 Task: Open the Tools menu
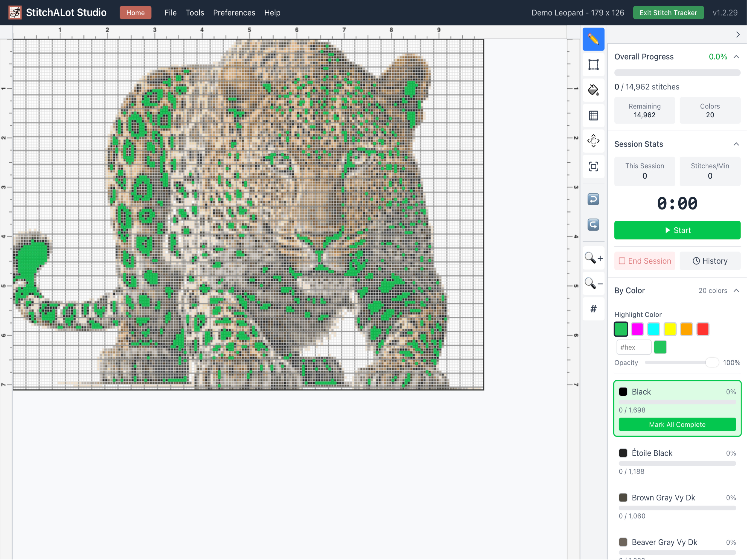click(195, 13)
